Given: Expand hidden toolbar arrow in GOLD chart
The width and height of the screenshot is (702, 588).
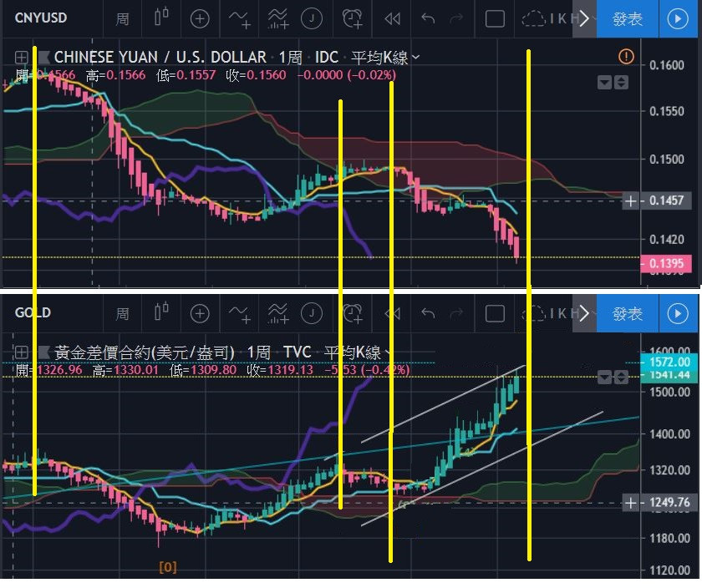Looking at the screenshot, I should pos(584,314).
